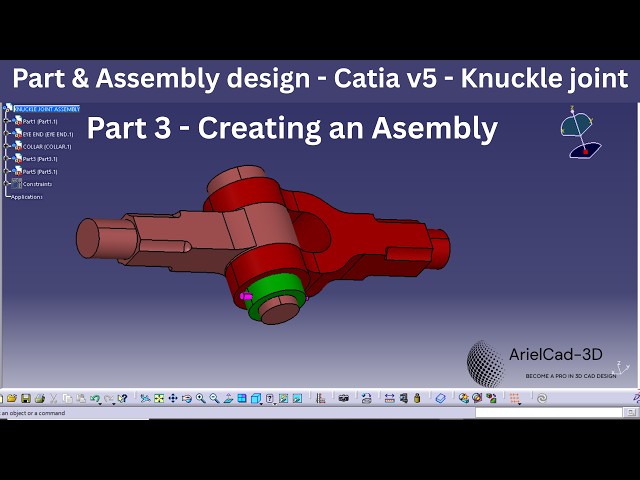Open the Apply Material sphere icon
This screenshot has width=640, height=480.
463,398
